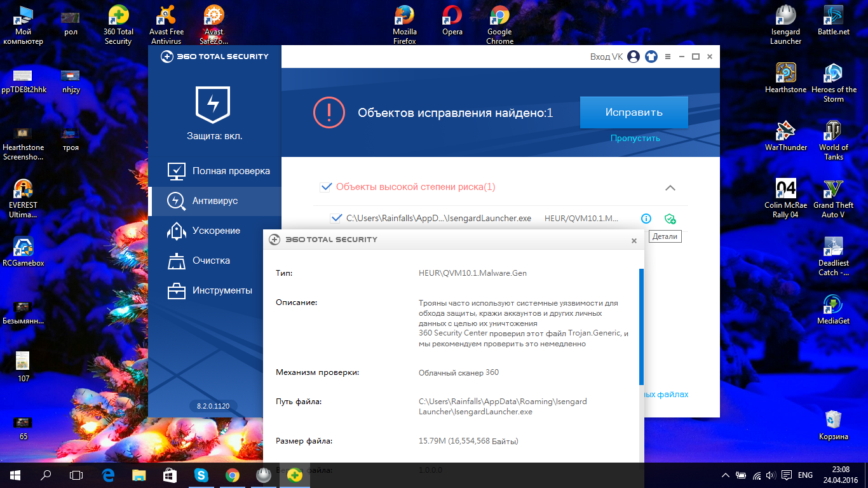Image resolution: width=868 pixels, height=488 pixels.
Task: Click the Пропустить skip link
Action: click(x=635, y=138)
